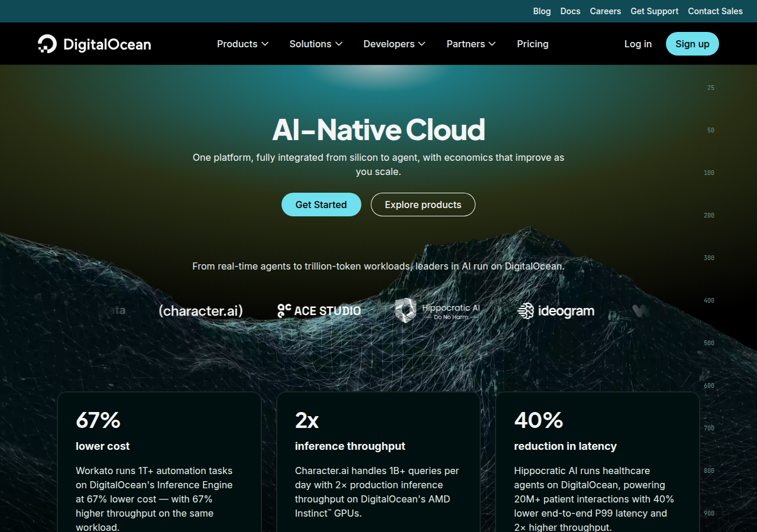Image resolution: width=757 pixels, height=532 pixels.
Task: Go to Docs in top bar
Action: coord(570,11)
